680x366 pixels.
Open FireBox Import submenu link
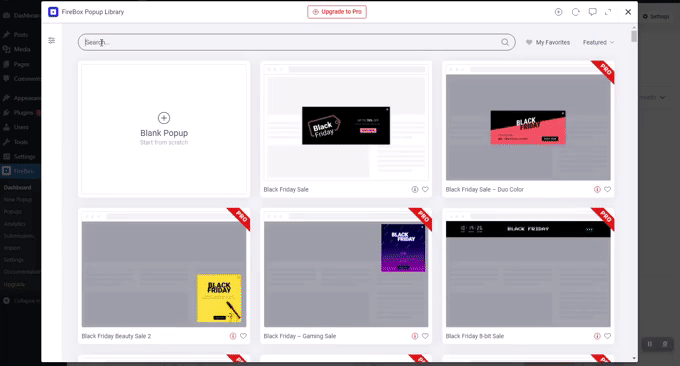pyautogui.click(x=12, y=248)
